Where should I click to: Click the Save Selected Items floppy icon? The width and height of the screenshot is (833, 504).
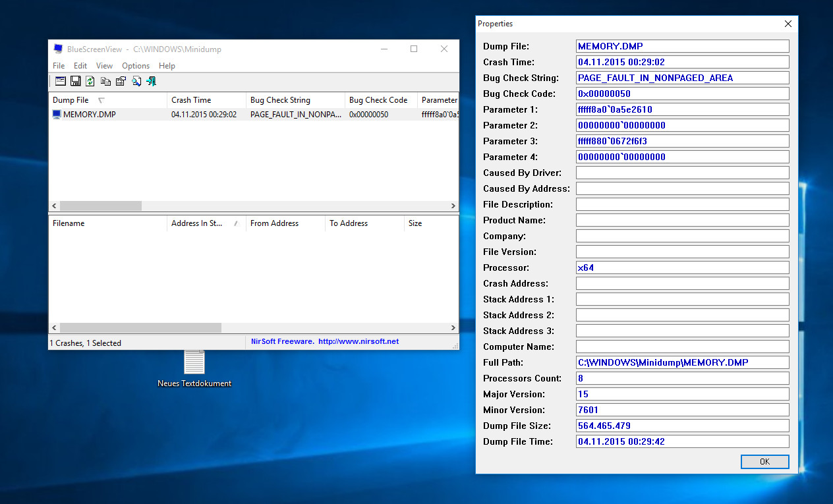pos(75,81)
